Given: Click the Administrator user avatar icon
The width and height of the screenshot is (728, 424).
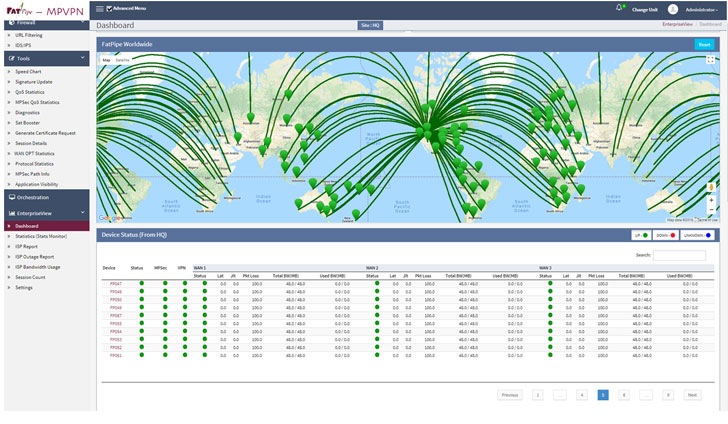Looking at the screenshot, I should pyautogui.click(x=673, y=8).
